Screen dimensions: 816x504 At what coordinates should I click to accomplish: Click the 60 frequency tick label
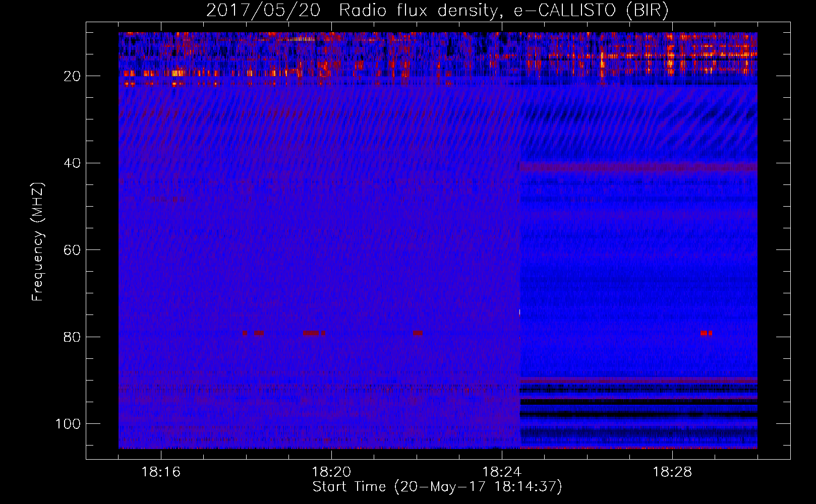tap(73, 250)
